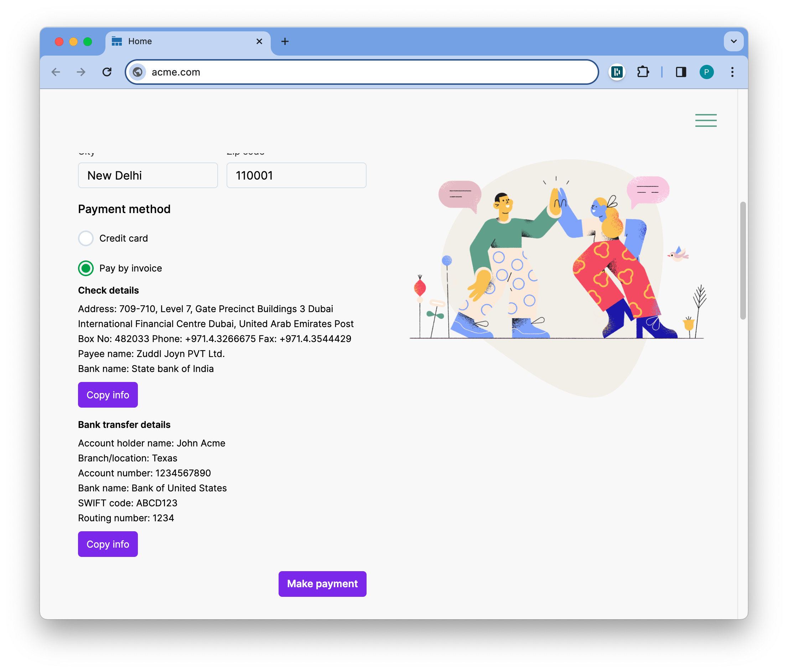Open the site info globe icon

[x=138, y=72]
